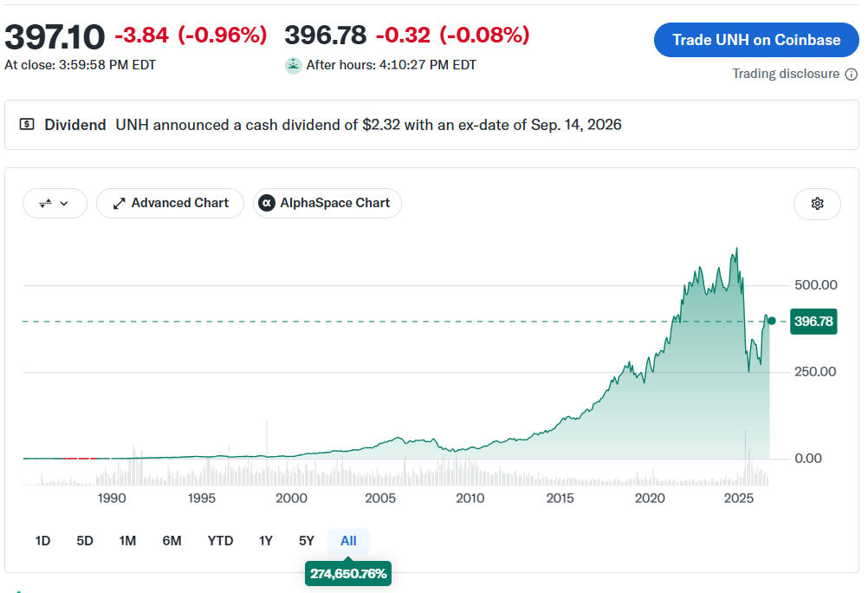
Task: Click the 1990 x-axis label
Action: click(112, 499)
